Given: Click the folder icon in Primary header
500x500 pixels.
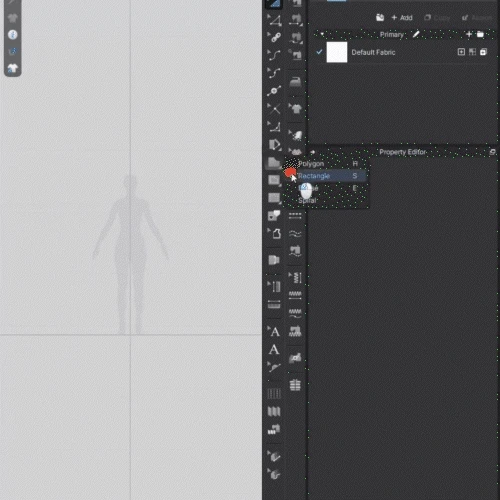Looking at the screenshot, I should click(480, 34).
